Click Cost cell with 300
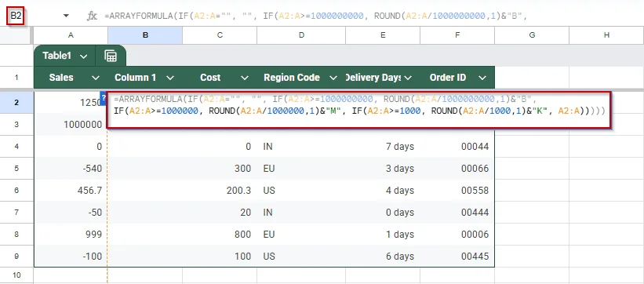This screenshot has width=644, height=284. tap(220, 168)
